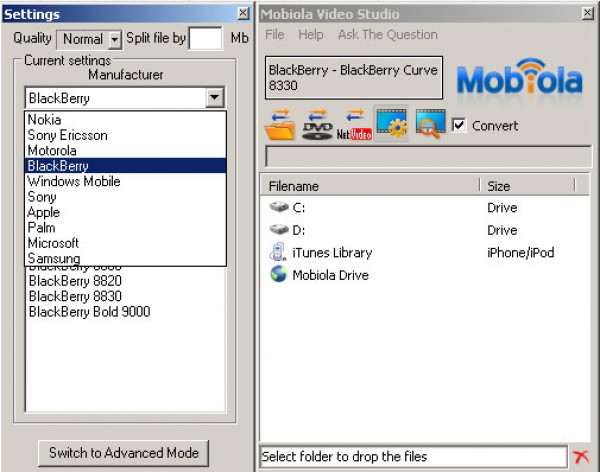The height and width of the screenshot is (472, 600).
Task: Select BlackBerry 8830 model
Action: tap(75, 296)
